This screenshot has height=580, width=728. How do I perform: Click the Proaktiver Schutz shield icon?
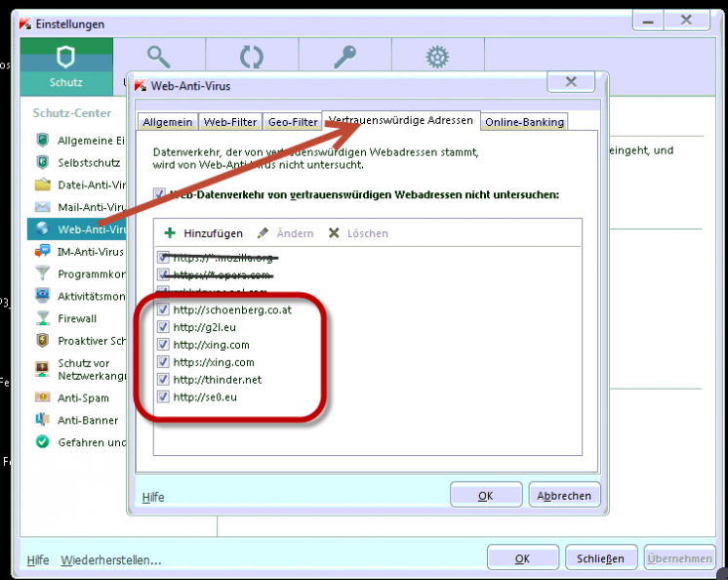[43, 341]
